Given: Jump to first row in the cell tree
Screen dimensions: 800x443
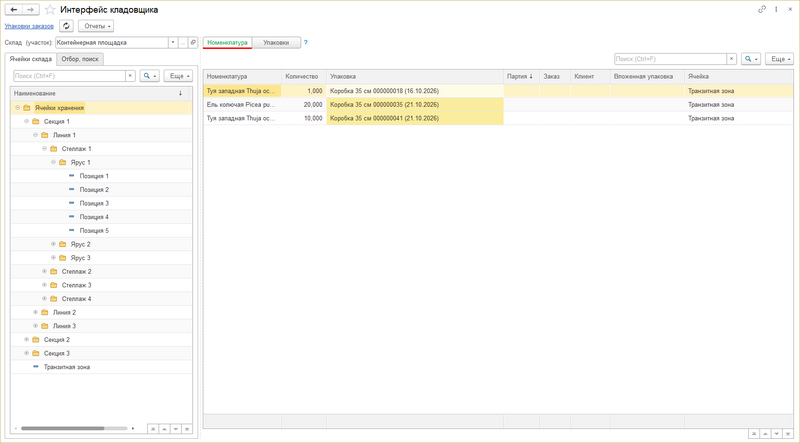Looking at the screenshot, I should tap(153, 429).
